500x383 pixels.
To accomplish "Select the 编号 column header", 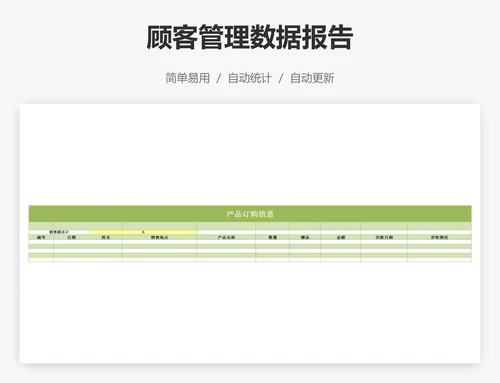I will pyautogui.click(x=41, y=237).
